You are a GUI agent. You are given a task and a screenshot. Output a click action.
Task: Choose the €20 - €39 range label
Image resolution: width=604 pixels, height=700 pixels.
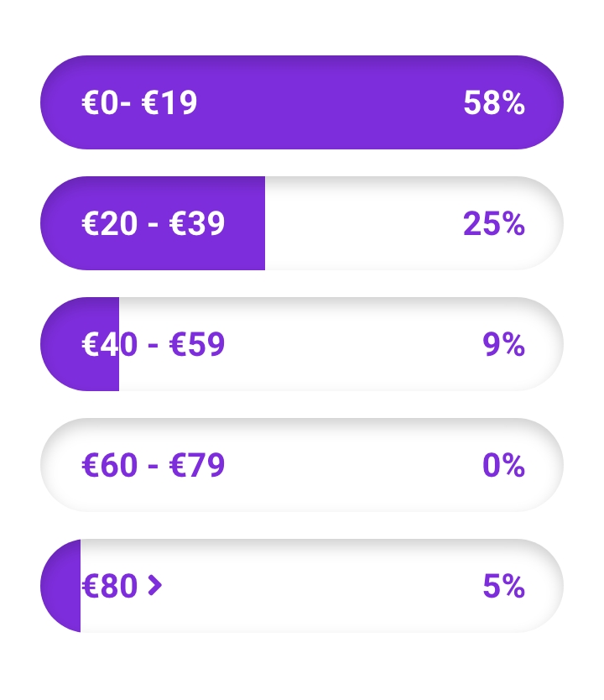(153, 223)
